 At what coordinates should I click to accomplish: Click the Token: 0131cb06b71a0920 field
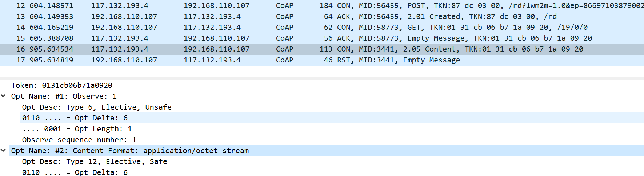pyautogui.click(x=62, y=85)
